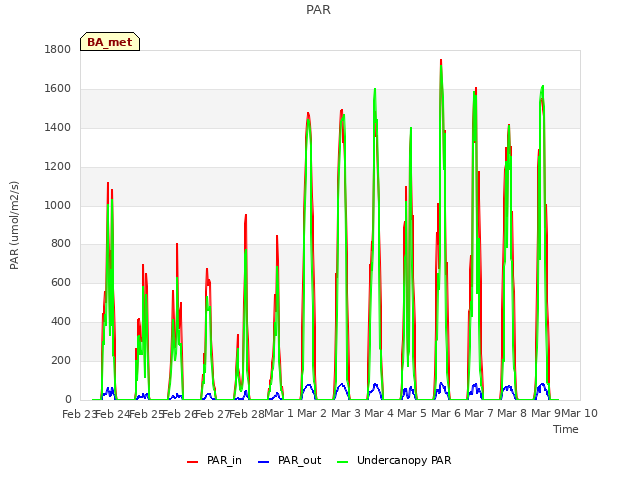Click the green Undercanopy PAR legend swatch
Viewport: 640px width, 480px height.
click(343, 462)
